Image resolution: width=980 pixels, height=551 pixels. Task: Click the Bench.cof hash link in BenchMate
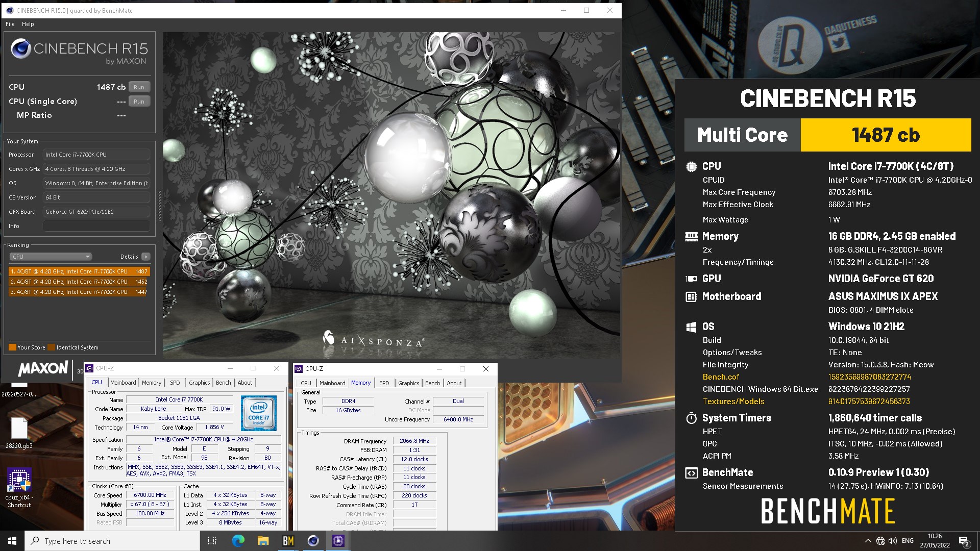(x=870, y=377)
